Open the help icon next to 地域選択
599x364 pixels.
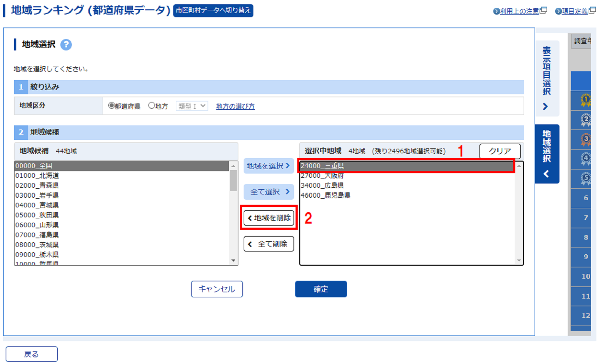[x=66, y=44]
